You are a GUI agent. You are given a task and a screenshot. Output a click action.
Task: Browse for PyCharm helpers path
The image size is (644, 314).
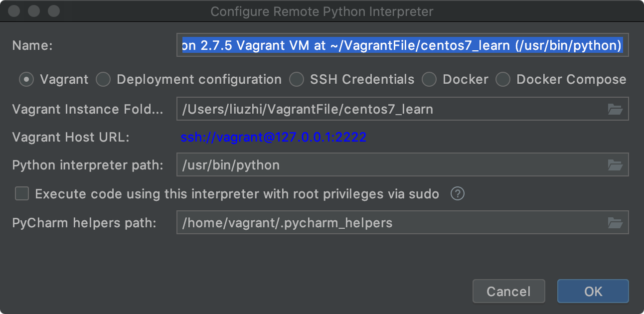[x=616, y=223]
